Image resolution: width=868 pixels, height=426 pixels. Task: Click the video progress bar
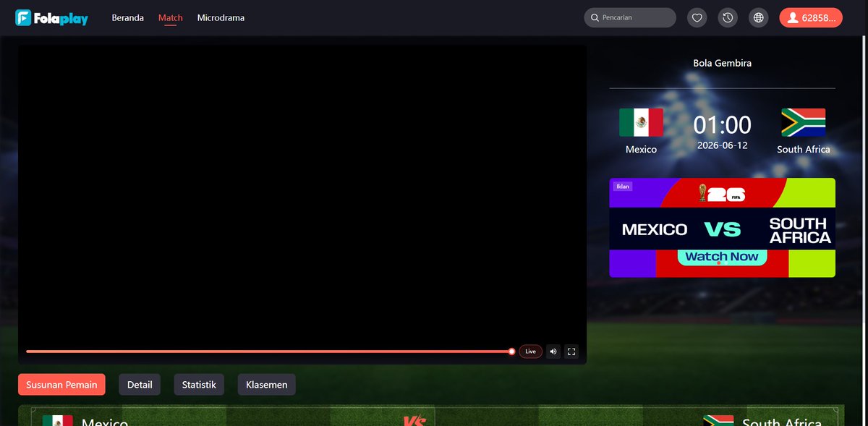coord(269,352)
